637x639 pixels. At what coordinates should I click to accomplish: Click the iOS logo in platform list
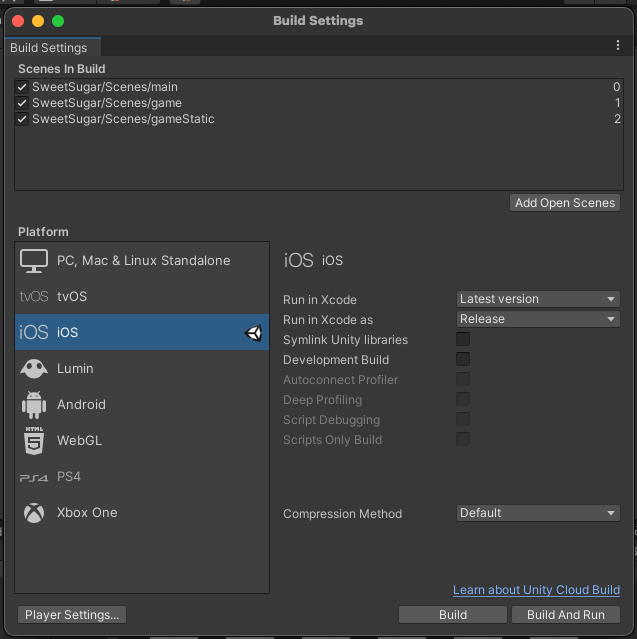34,332
